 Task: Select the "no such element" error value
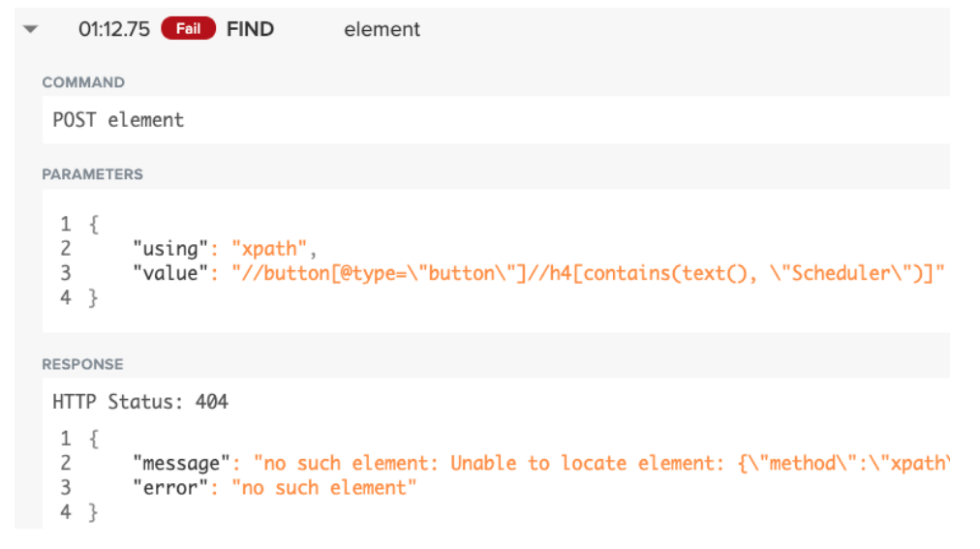[324, 488]
